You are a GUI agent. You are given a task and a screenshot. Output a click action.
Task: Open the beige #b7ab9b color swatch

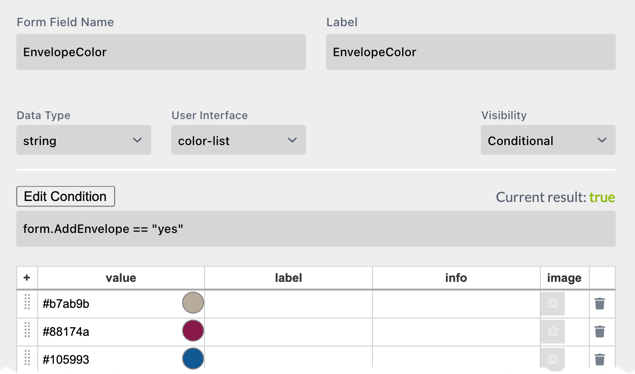(x=193, y=303)
